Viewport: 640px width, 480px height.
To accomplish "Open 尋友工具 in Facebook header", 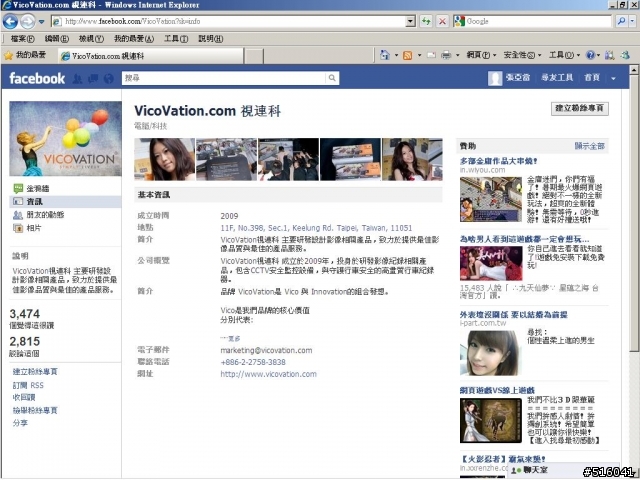I will pos(557,77).
